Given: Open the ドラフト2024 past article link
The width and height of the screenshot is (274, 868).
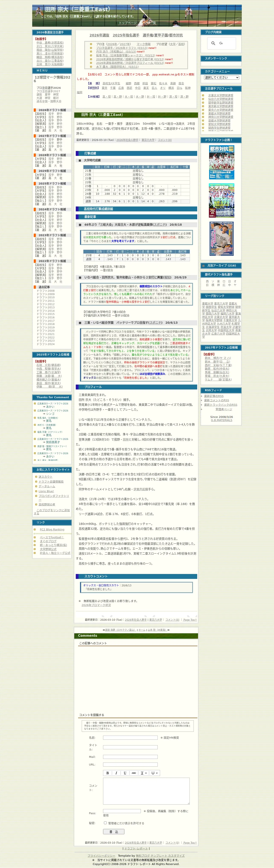Looking at the screenshot, I should point(45,344).
